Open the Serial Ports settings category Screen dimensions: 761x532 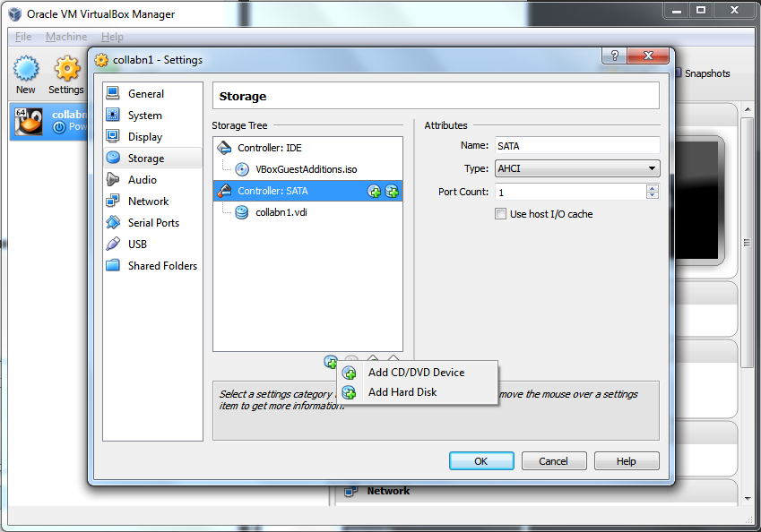tap(152, 223)
